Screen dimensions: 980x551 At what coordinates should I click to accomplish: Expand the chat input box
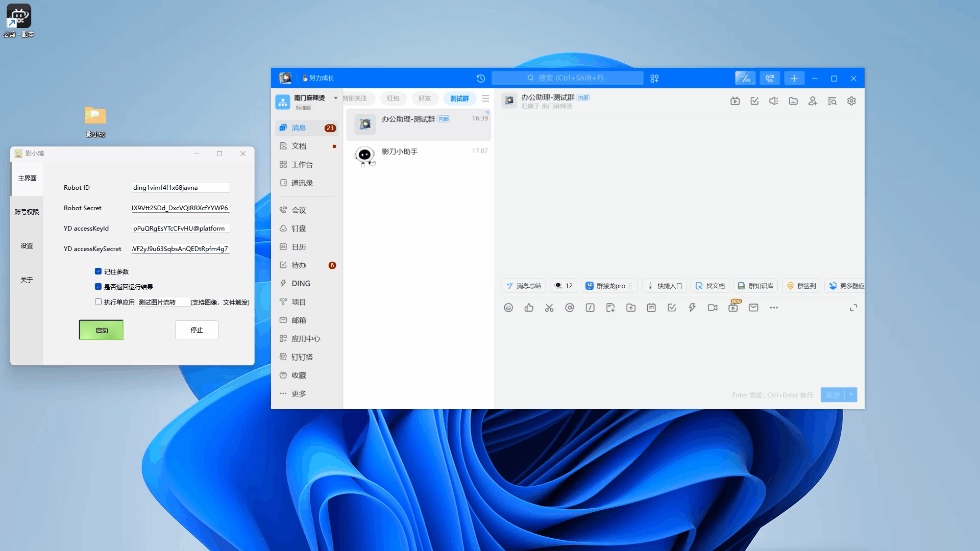click(x=853, y=308)
